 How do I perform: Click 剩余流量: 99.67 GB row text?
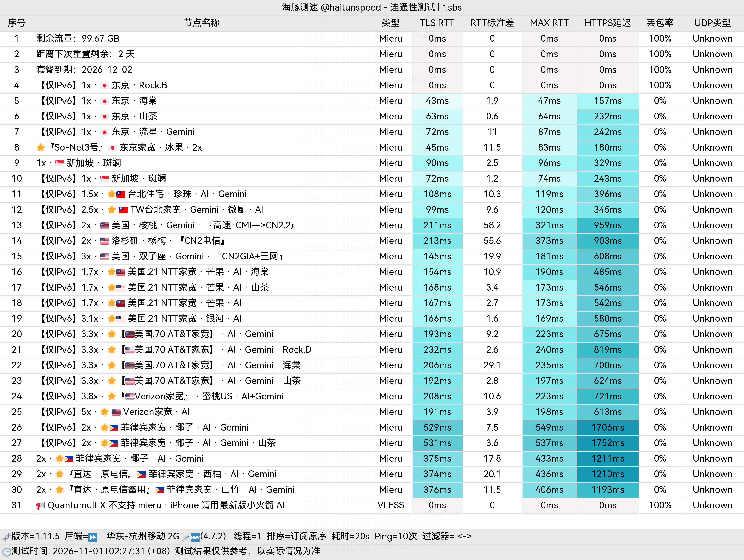(x=78, y=39)
